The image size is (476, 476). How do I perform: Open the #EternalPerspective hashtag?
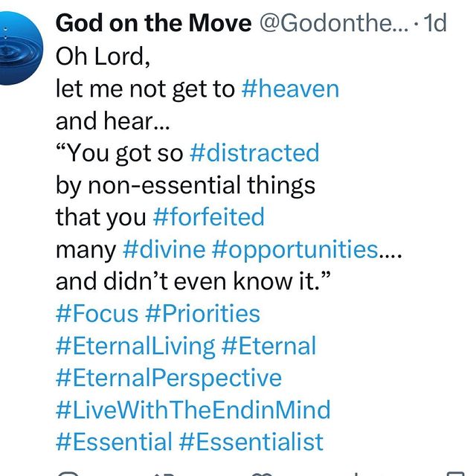coord(169,379)
